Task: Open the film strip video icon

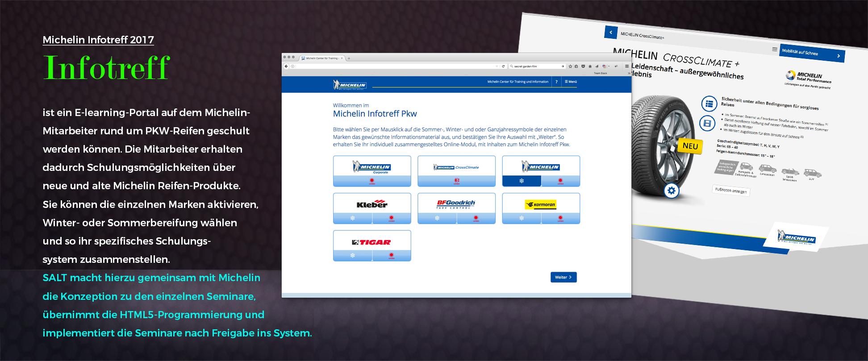Action: (707, 123)
